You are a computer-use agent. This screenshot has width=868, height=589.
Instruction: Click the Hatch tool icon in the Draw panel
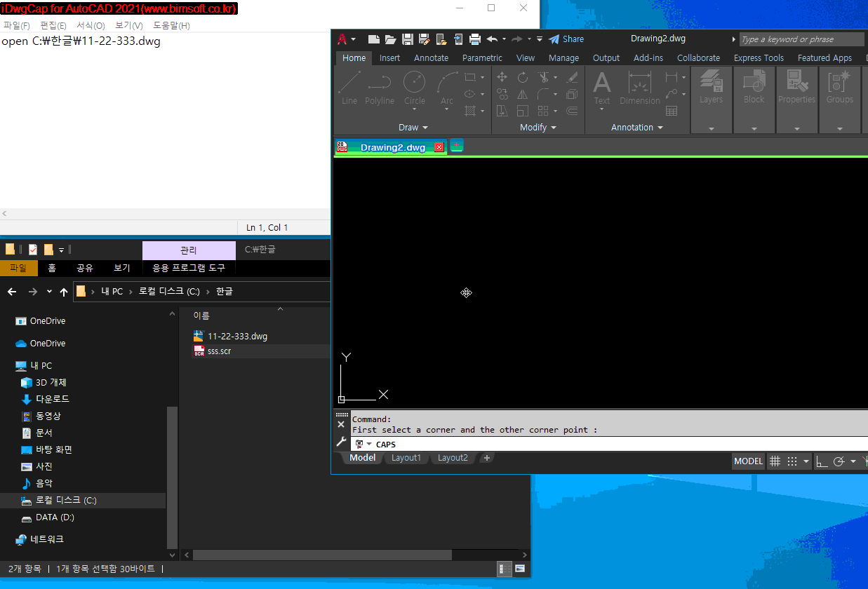[x=470, y=111]
